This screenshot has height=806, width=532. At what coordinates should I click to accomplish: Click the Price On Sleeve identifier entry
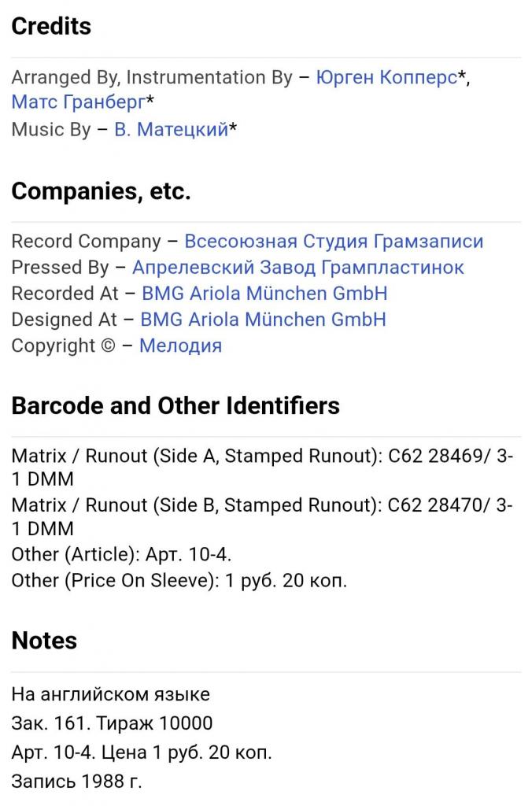179,581
